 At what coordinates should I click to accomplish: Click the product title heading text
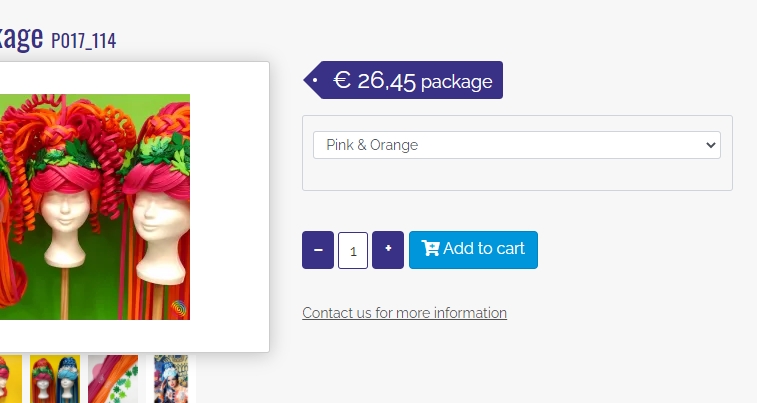20,38
